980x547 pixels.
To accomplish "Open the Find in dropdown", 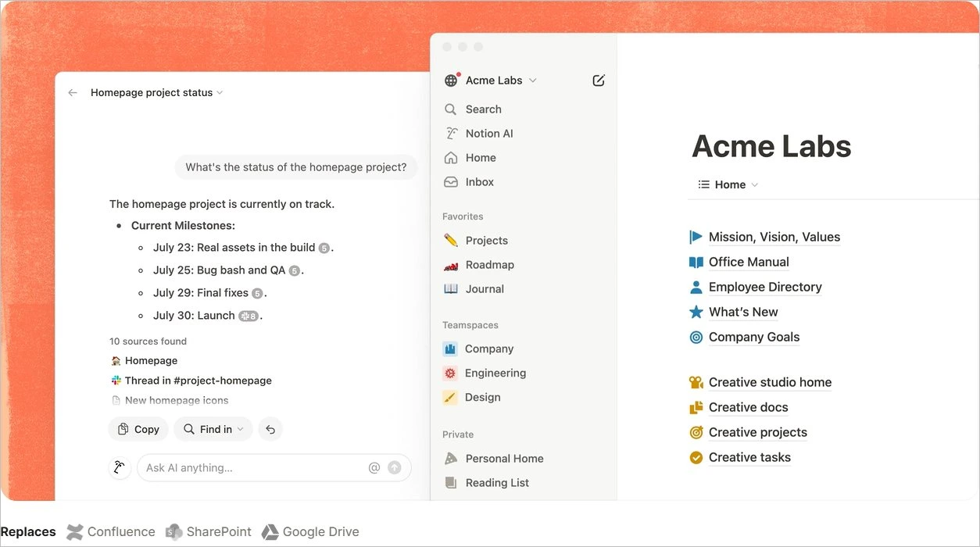I will pos(213,429).
